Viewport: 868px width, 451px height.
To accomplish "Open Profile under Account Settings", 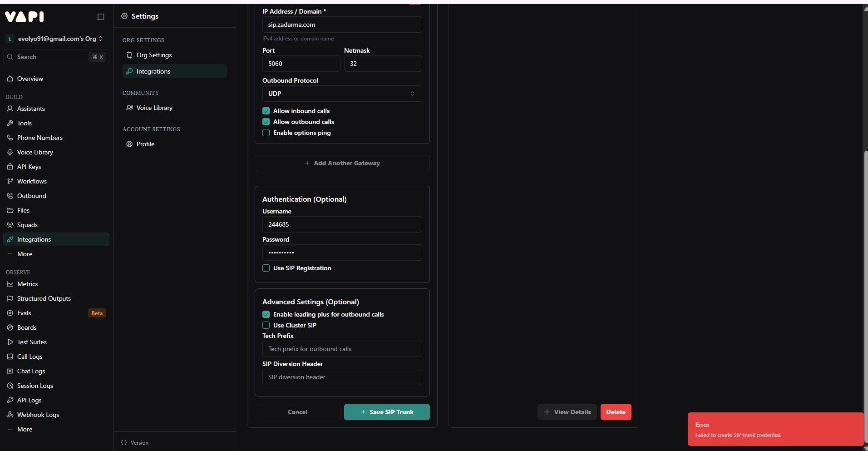I will point(174,144).
